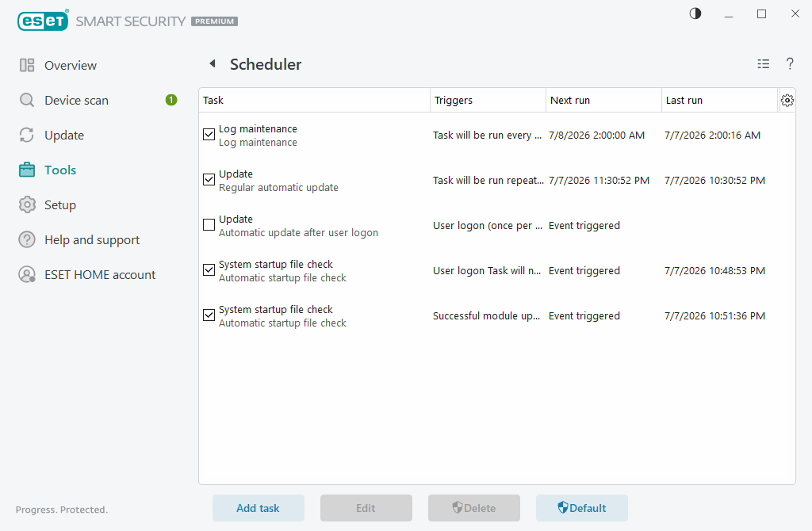The width and height of the screenshot is (812, 531).
Task: Click the Scheduler page title
Action: [266, 64]
